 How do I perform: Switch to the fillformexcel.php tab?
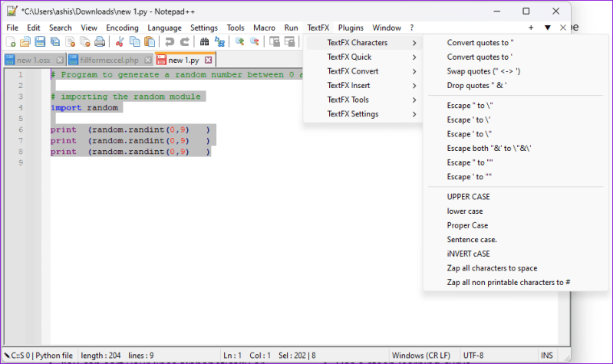tap(110, 60)
